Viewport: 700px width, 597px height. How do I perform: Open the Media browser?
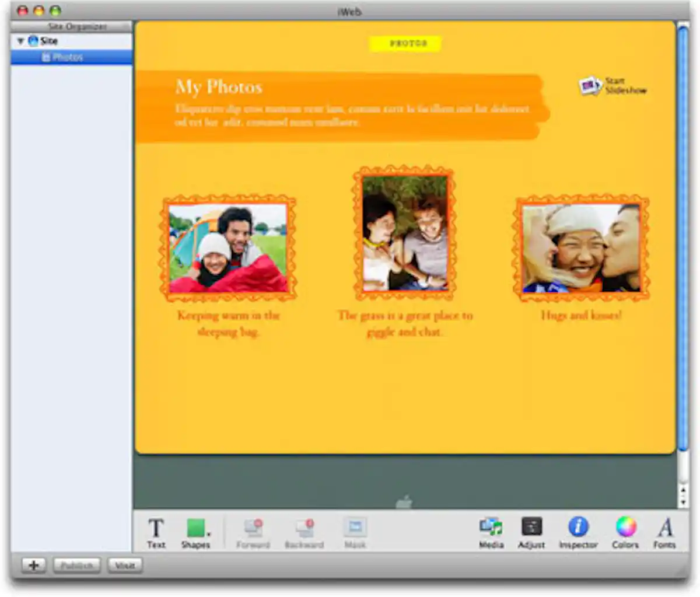point(491,532)
